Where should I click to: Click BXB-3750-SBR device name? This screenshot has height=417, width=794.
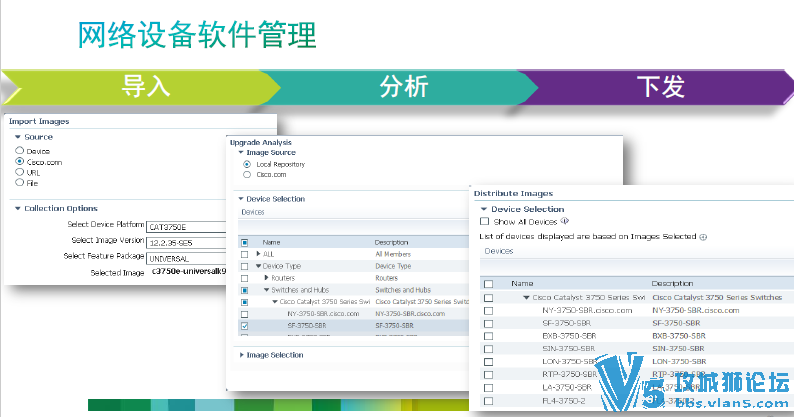pyautogui.click(x=569, y=336)
